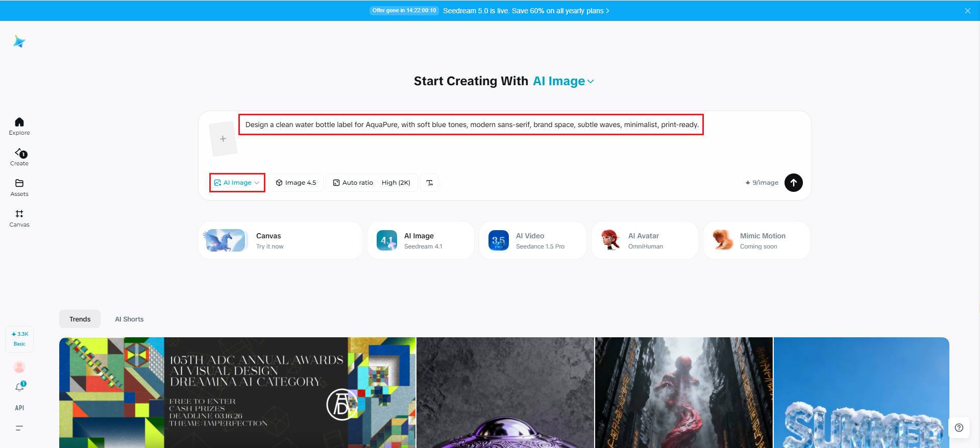Open the Explore home page
Screen dimensions: 980x448
click(x=19, y=126)
